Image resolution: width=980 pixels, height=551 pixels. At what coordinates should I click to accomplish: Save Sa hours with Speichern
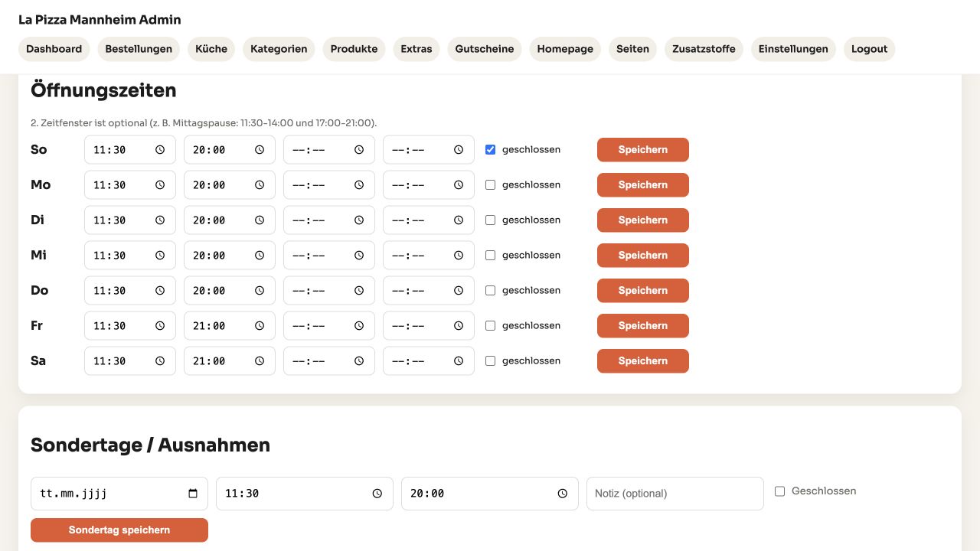(x=643, y=361)
